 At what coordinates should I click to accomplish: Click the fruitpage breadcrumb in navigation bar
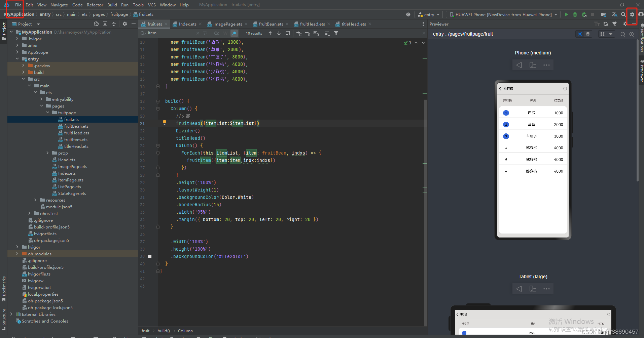pos(119,14)
